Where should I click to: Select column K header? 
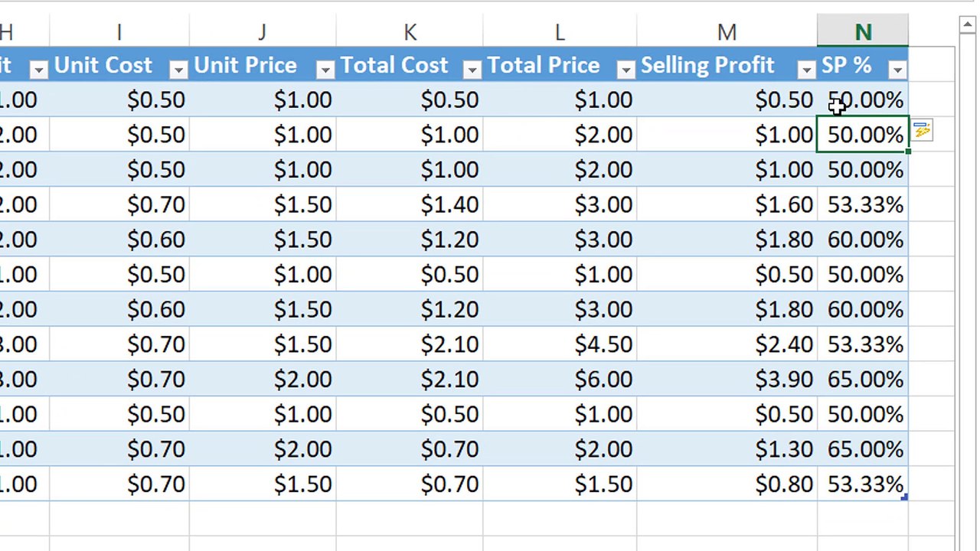coord(410,32)
